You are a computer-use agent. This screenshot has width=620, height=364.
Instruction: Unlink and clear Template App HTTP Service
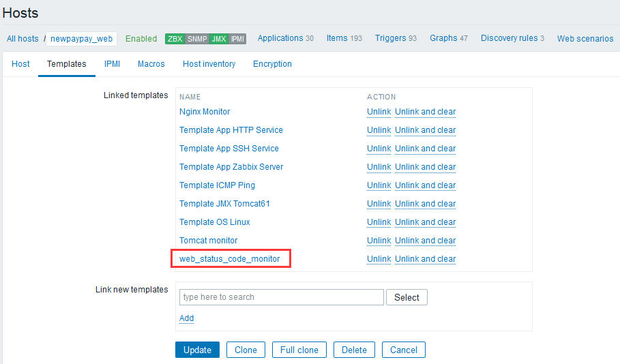[x=425, y=130]
